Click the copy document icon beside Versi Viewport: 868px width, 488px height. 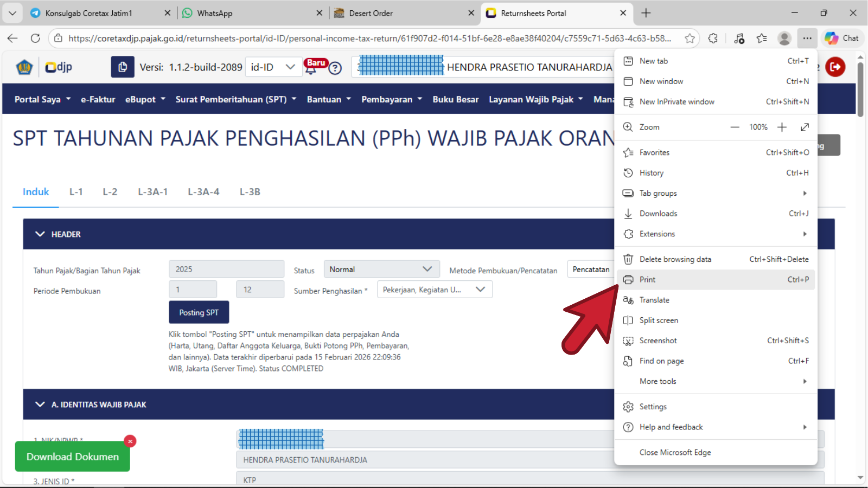[x=123, y=67]
